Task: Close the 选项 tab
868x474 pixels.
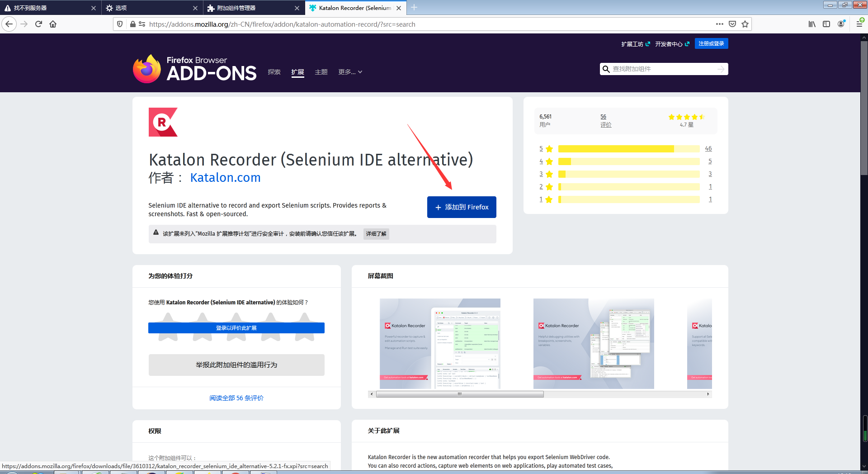Action: coord(195,8)
